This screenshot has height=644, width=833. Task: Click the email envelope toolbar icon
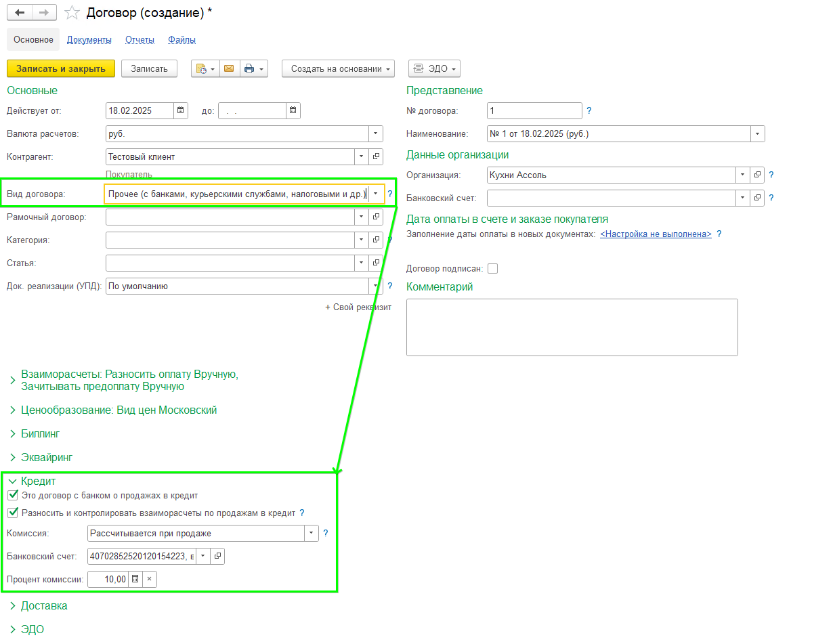click(x=229, y=68)
